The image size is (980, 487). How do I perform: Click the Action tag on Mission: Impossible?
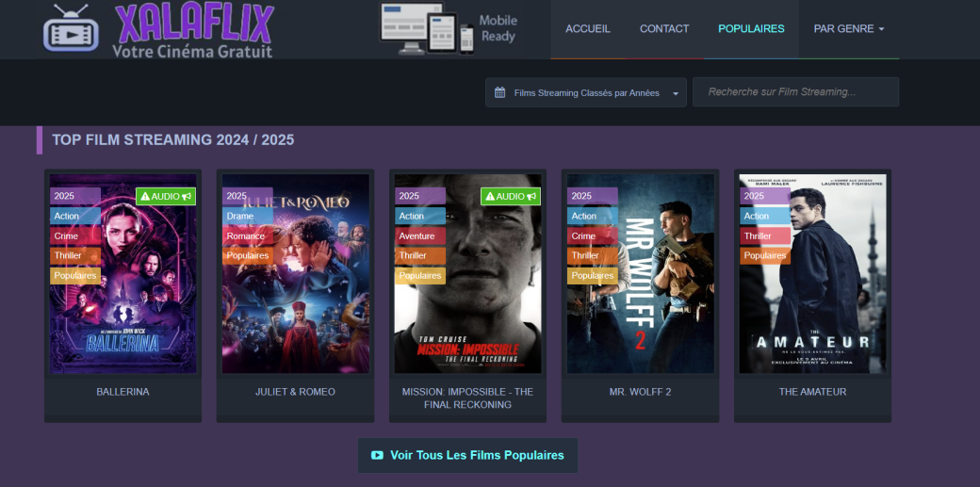[x=420, y=216]
